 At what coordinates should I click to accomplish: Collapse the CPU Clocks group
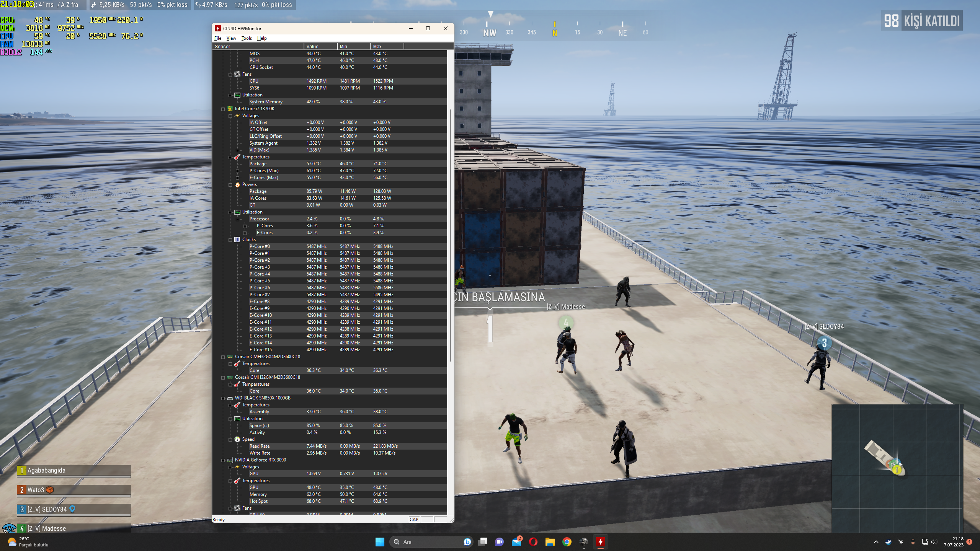click(x=230, y=240)
